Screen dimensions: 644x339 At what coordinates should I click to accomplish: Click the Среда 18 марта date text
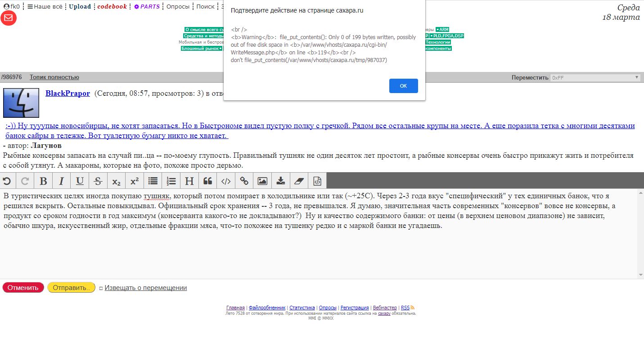pos(621,12)
